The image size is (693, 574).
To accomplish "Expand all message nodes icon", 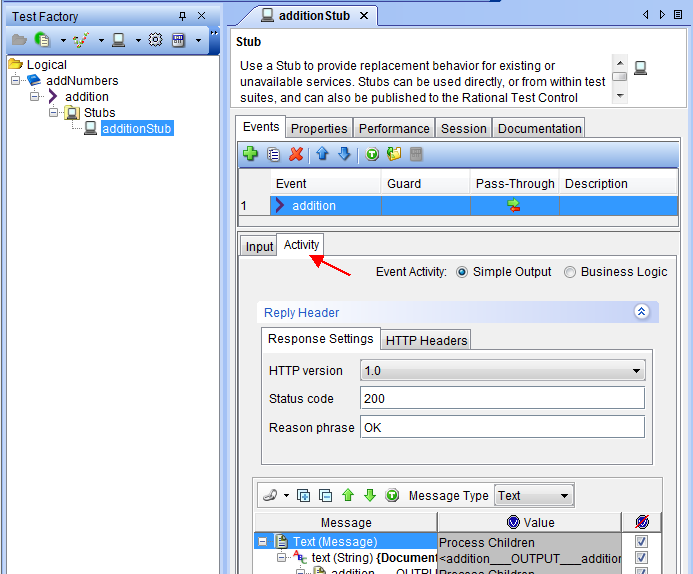I will (x=304, y=495).
